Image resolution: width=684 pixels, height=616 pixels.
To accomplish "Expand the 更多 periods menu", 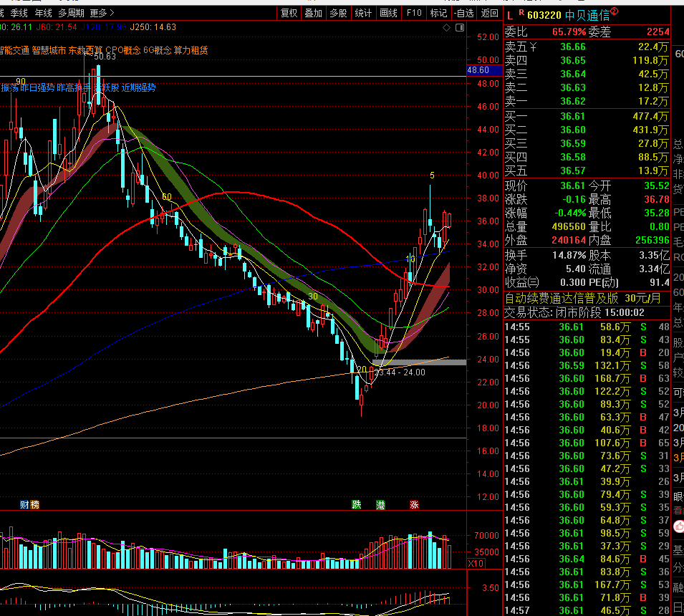I will pyautogui.click(x=102, y=13).
